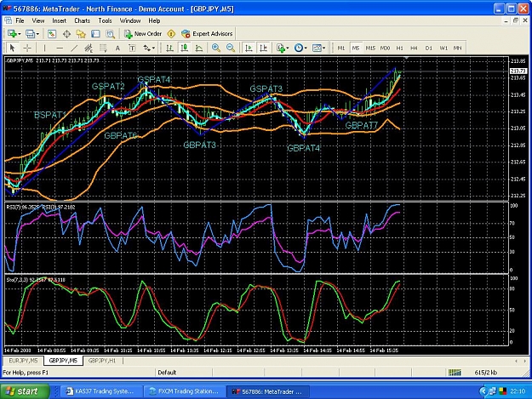Viewport: 532px width, 399px height.
Task: Toggle Auto Scroll chart button
Action: click(249, 48)
